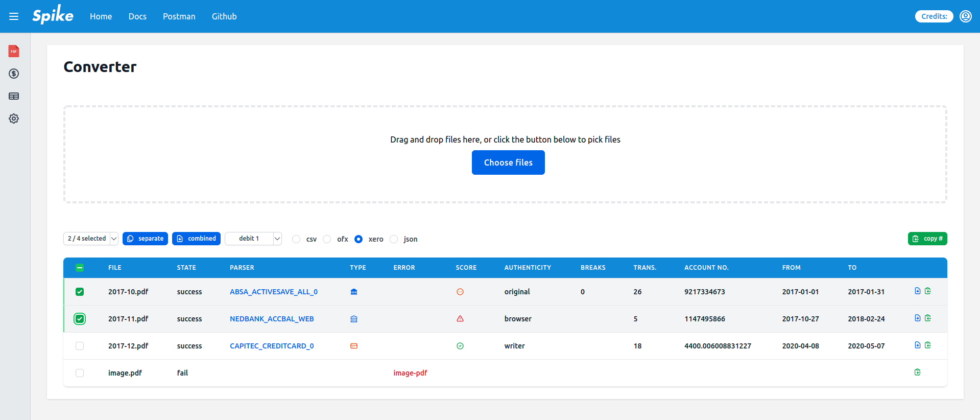Open the CAPITEC_CREDITCARD_0 parser link
This screenshot has width=980, height=420.
point(272,346)
